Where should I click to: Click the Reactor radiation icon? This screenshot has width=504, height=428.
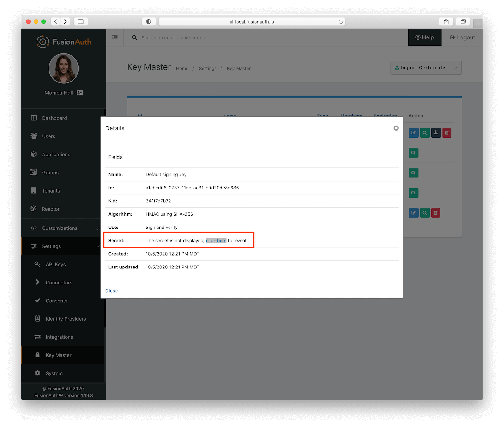tap(33, 208)
